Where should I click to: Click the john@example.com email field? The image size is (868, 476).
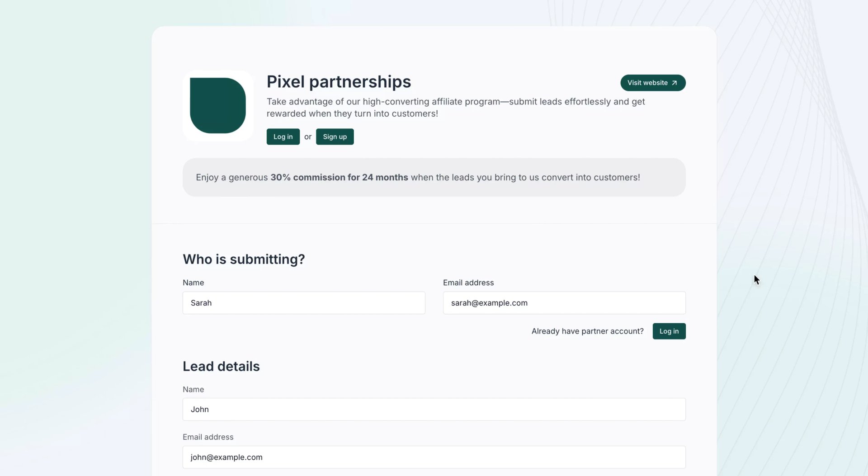click(x=434, y=457)
